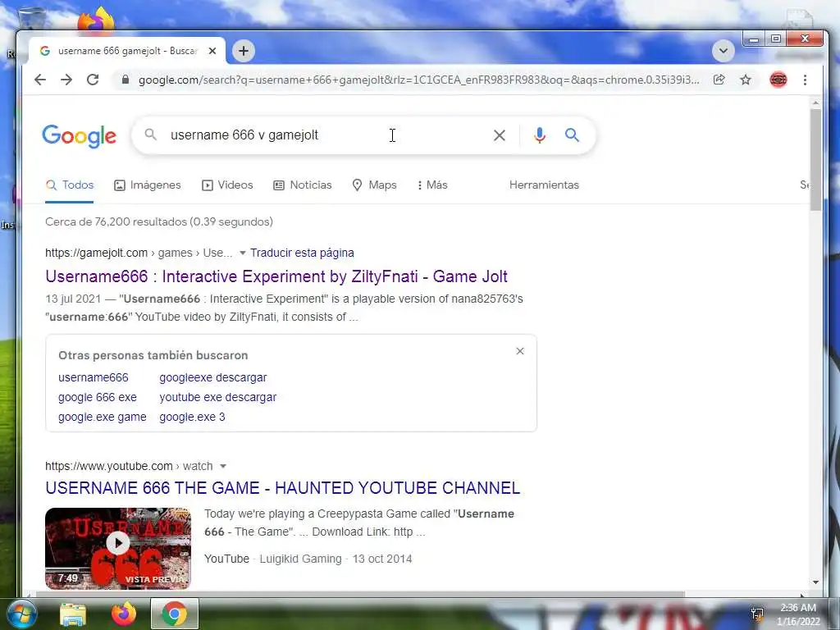This screenshot has height=630, width=840.
Task: Switch to the Maps tab
Action: [374, 185]
